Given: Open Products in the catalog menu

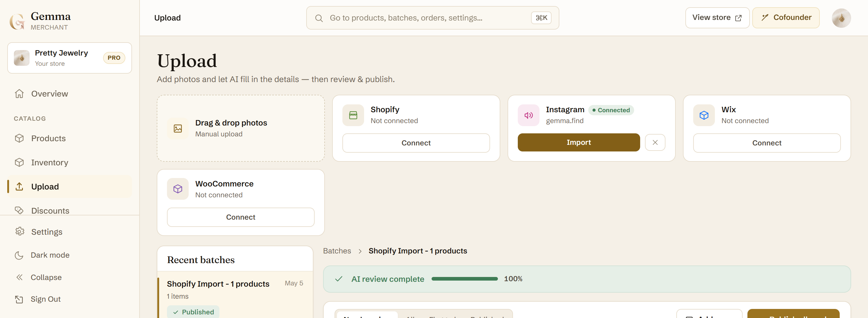Looking at the screenshot, I should coord(69,138).
